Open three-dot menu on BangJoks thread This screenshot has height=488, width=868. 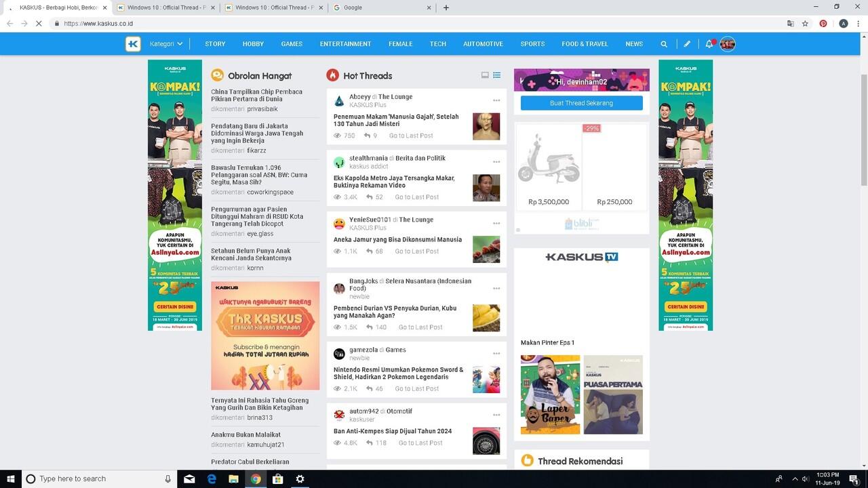point(496,288)
